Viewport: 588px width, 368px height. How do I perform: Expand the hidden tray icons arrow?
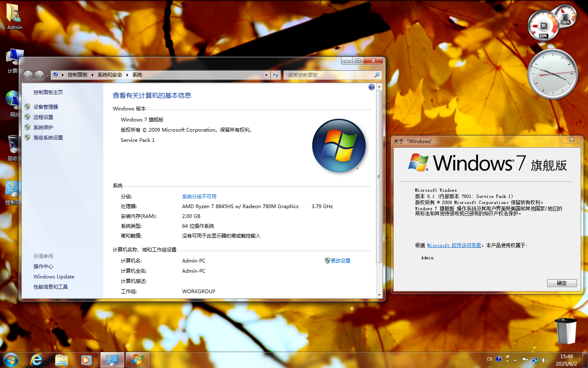515,360
